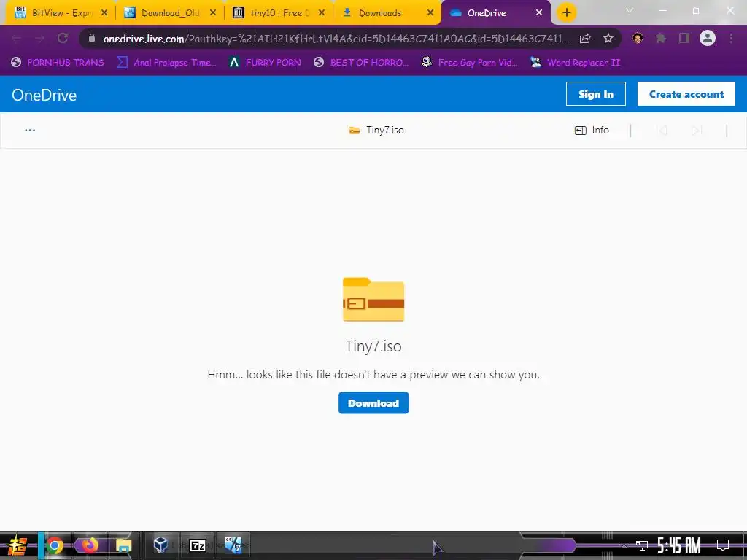
Task: Close the Download_Old tab
Action: click(213, 13)
